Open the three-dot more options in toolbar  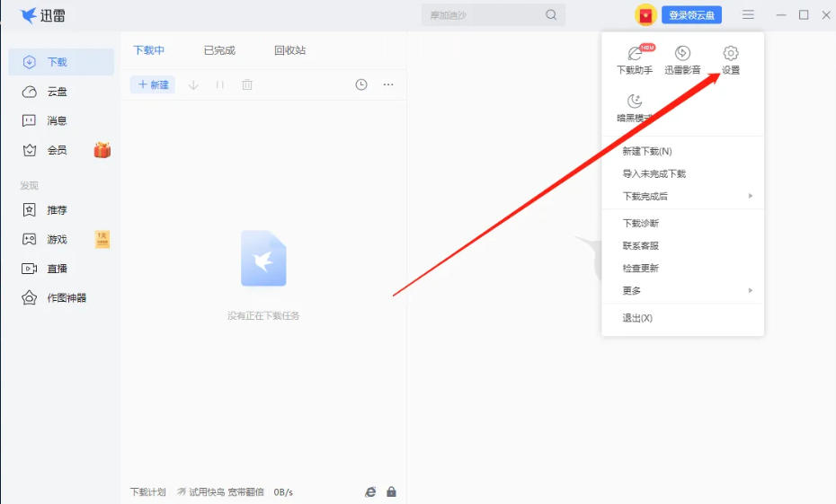(x=388, y=84)
